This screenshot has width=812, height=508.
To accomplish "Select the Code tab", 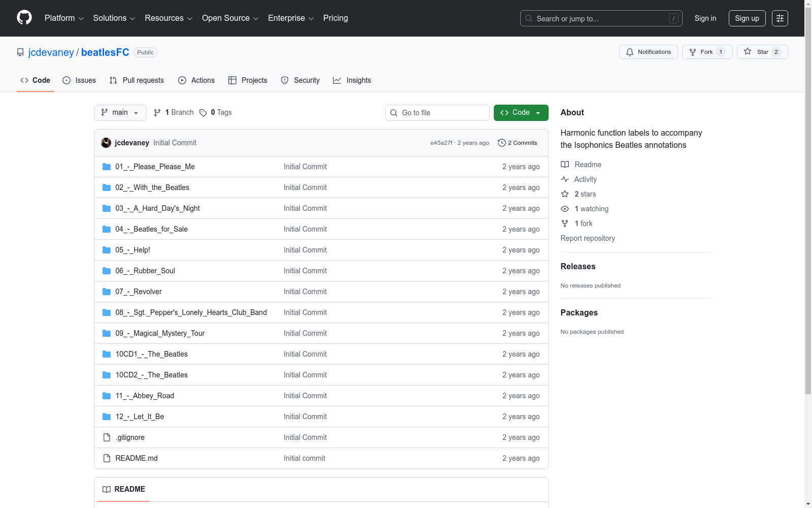I will (36, 80).
